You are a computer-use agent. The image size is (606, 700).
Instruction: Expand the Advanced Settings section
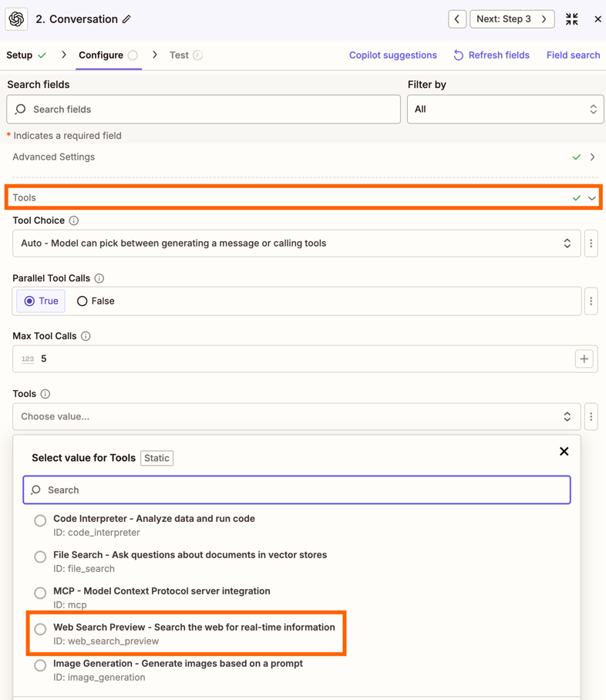coord(592,157)
